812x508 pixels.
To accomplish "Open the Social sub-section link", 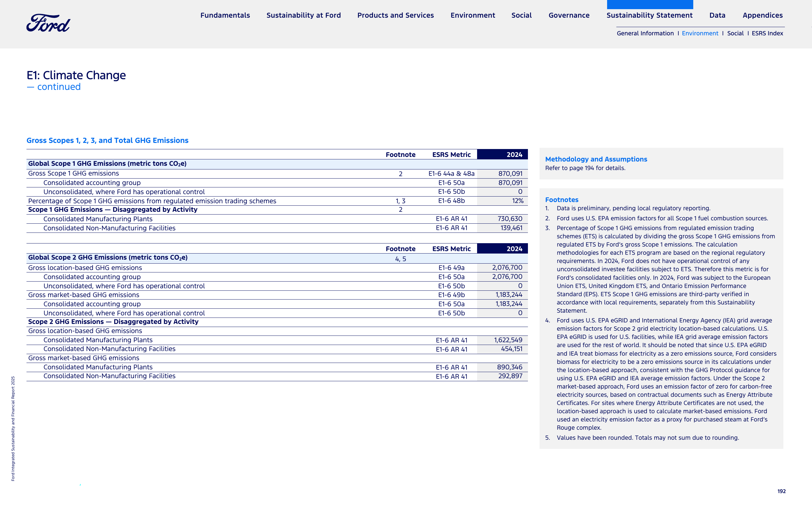I will point(735,33).
